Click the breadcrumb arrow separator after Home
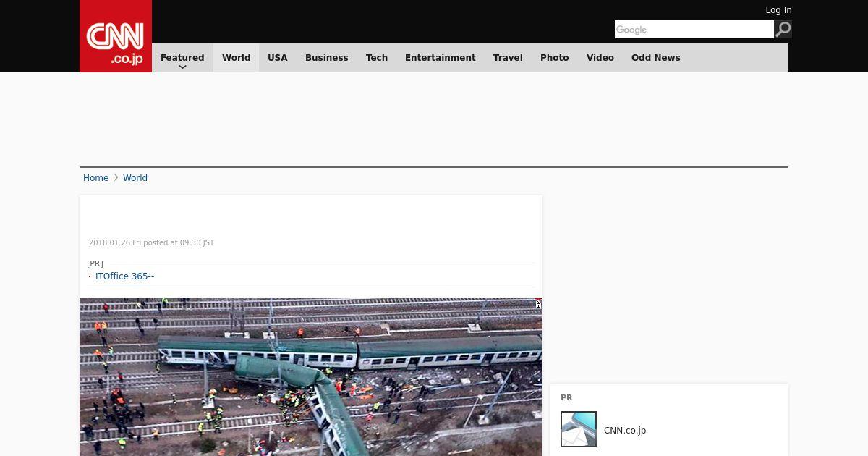 click(116, 177)
